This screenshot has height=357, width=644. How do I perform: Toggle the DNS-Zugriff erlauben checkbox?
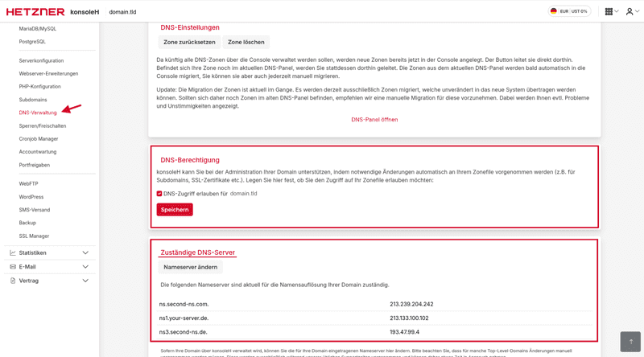[159, 194]
